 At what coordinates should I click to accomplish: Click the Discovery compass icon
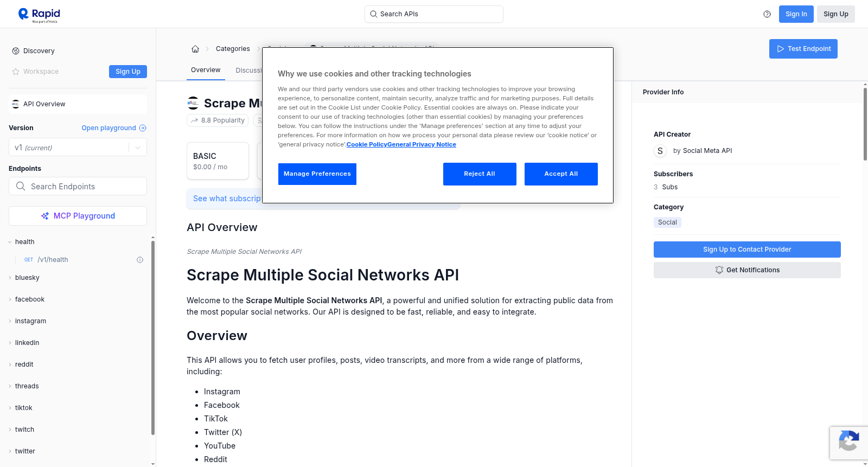coord(16,51)
